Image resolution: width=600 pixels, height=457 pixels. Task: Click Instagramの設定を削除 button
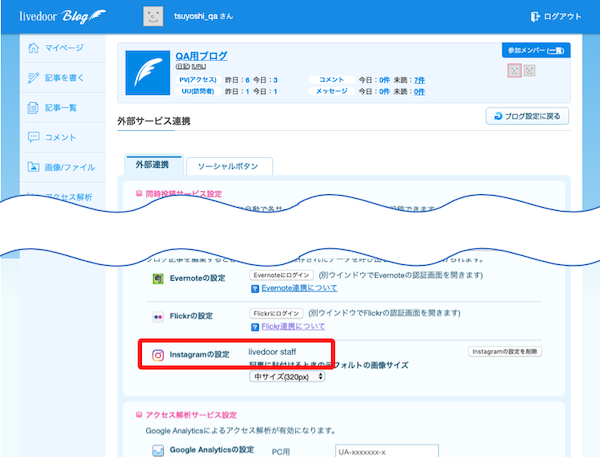[x=505, y=351]
